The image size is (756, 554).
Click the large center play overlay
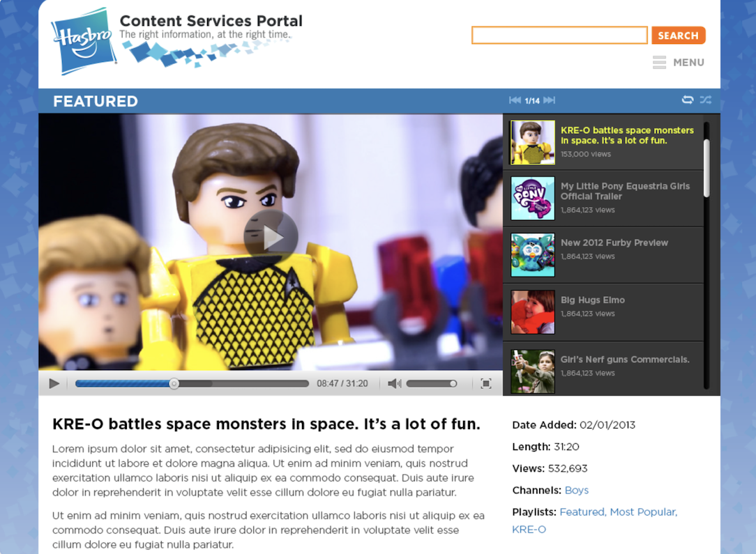coord(271,236)
